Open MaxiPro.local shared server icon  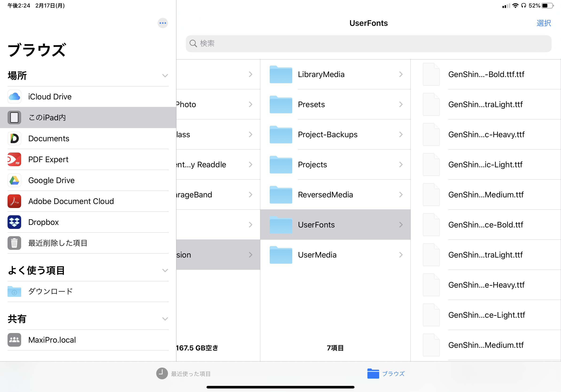click(x=14, y=340)
